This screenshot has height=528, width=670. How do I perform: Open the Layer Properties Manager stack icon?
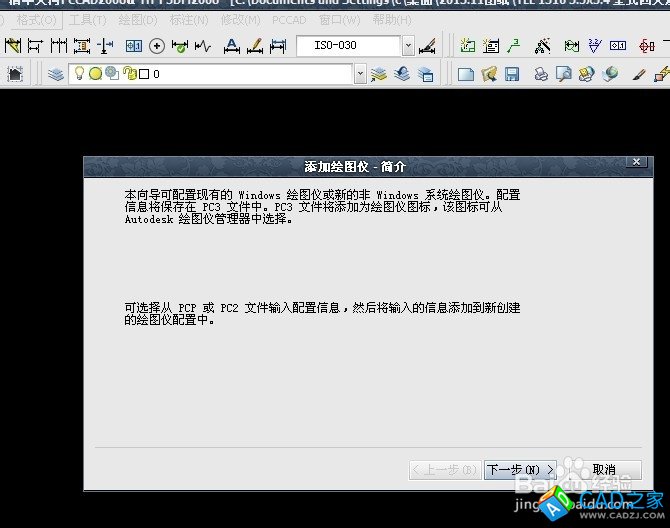[55, 74]
